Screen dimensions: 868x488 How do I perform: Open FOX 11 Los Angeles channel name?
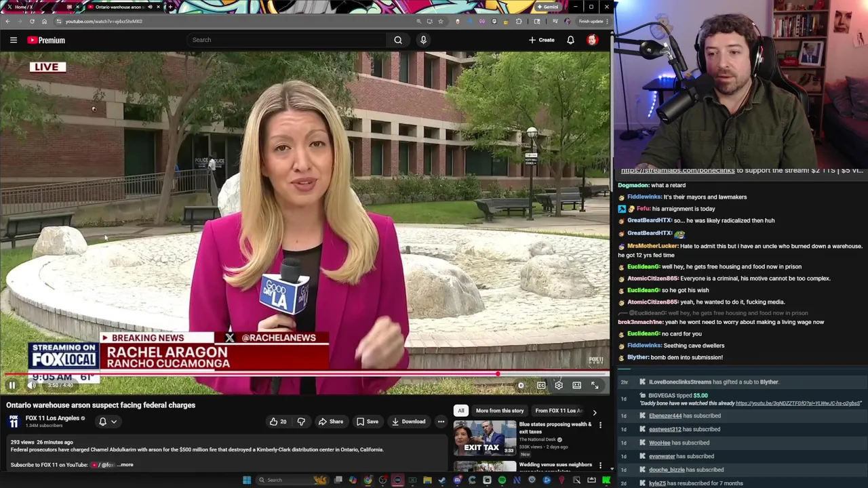click(x=52, y=418)
